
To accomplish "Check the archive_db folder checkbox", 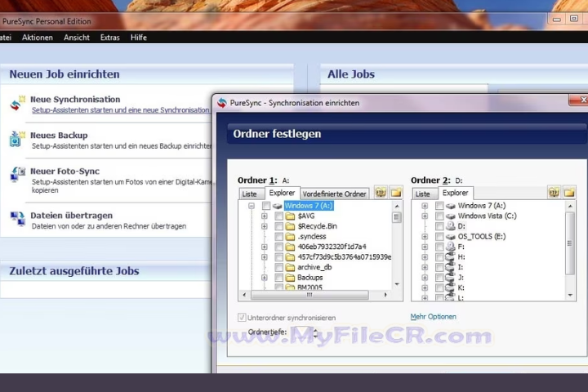I will coord(278,268).
